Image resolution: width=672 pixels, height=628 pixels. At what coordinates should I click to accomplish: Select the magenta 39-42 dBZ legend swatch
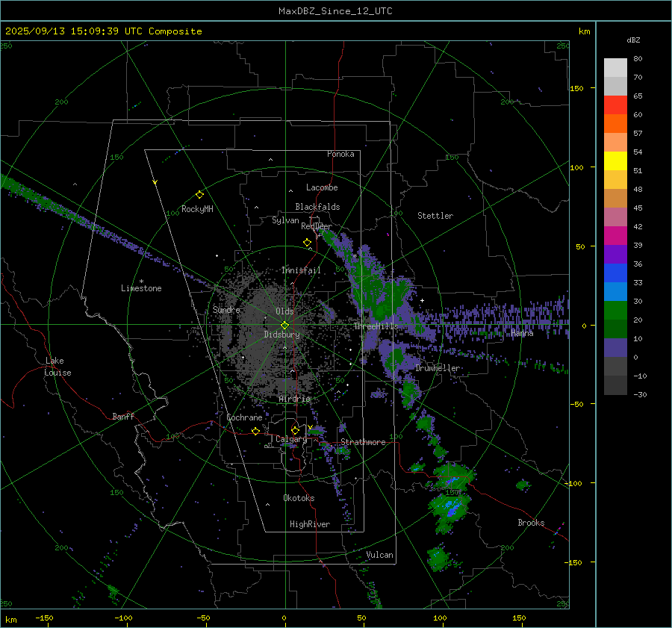point(615,236)
